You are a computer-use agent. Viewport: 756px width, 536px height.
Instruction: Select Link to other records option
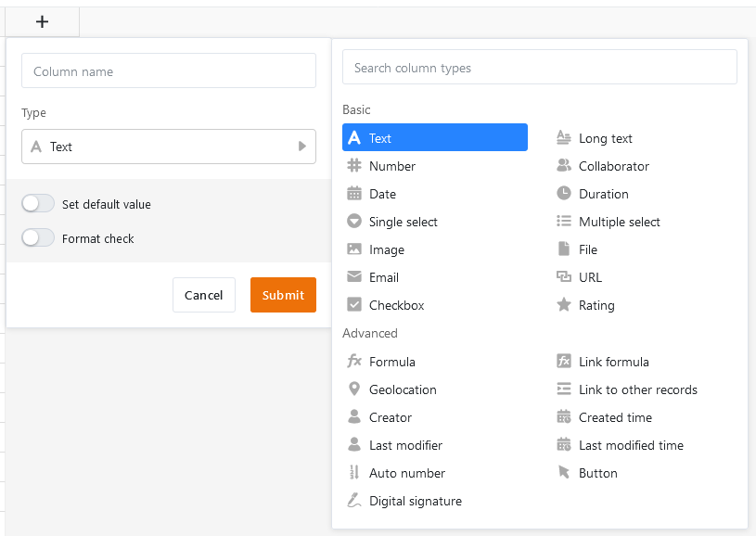(637, 389)
